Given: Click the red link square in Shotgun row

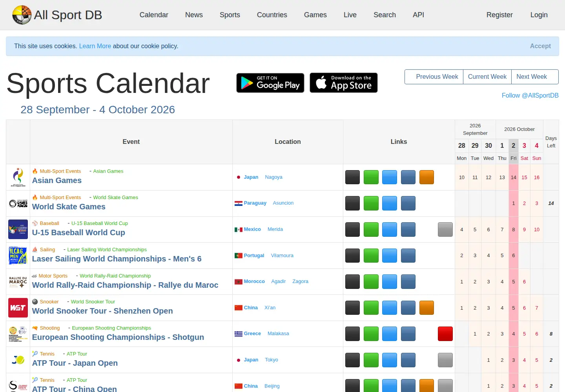Looking at the screenshot, I should click(x=445, y=334).
